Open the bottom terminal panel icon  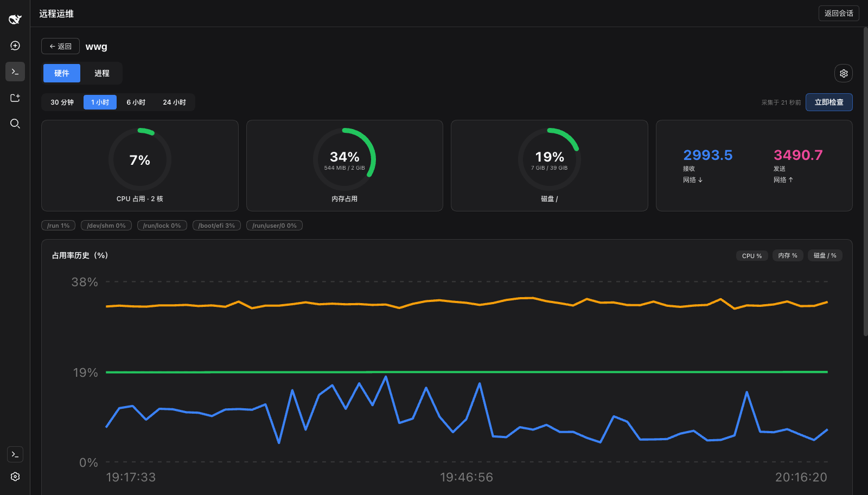(x=15, y=454)
